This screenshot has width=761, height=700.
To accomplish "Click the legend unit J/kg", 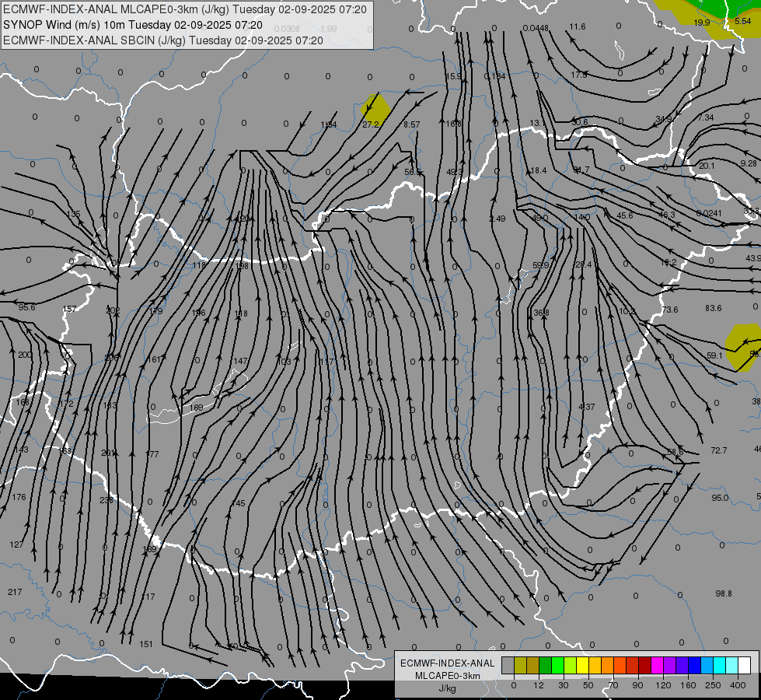I will [448, 688].
